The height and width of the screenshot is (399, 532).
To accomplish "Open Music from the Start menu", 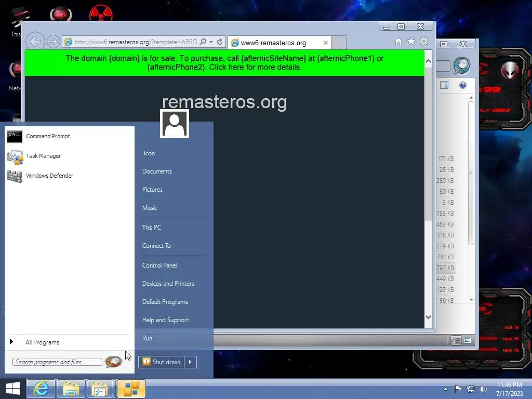I will pos(150,208).
